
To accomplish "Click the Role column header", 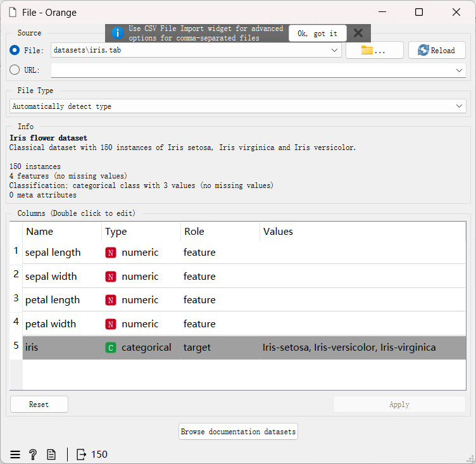I will 220,232.
